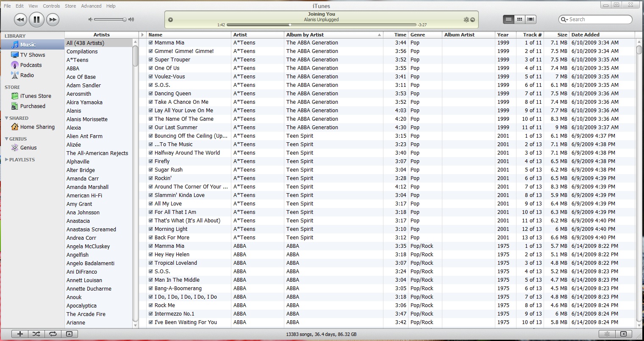
Task: Switch to Cover Flow view
Action: (530, 19)
